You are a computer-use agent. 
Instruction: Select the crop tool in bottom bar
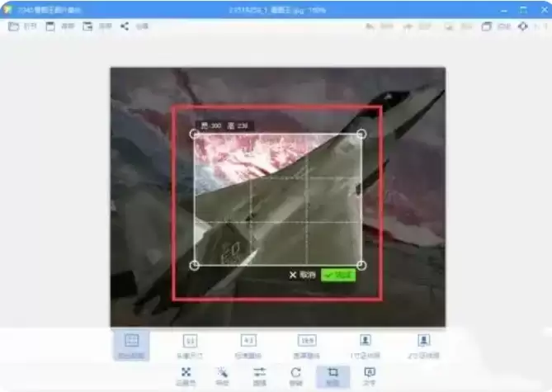coord(333,375)
